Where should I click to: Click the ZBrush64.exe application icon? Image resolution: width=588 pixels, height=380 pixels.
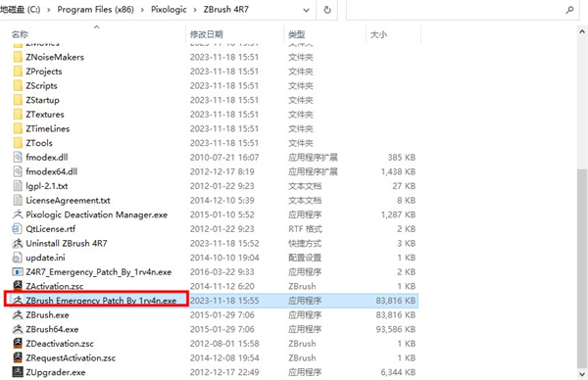pyautogui.click(x=18, y=329)
